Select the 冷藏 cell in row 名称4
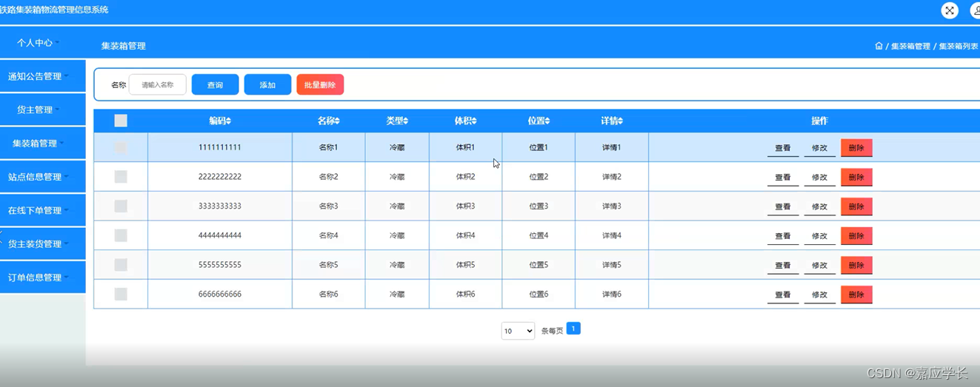The width and height of the screenshot is (980, 387). (397, 235)
